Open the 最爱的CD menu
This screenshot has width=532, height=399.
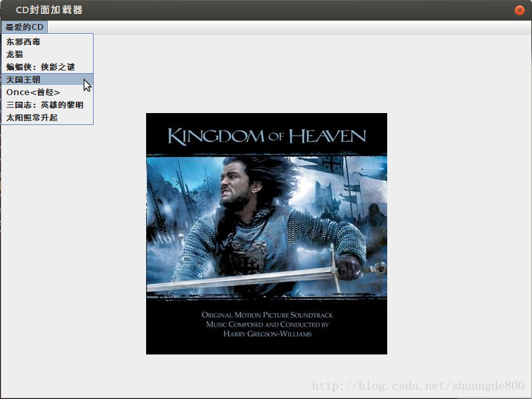point(25,27)
